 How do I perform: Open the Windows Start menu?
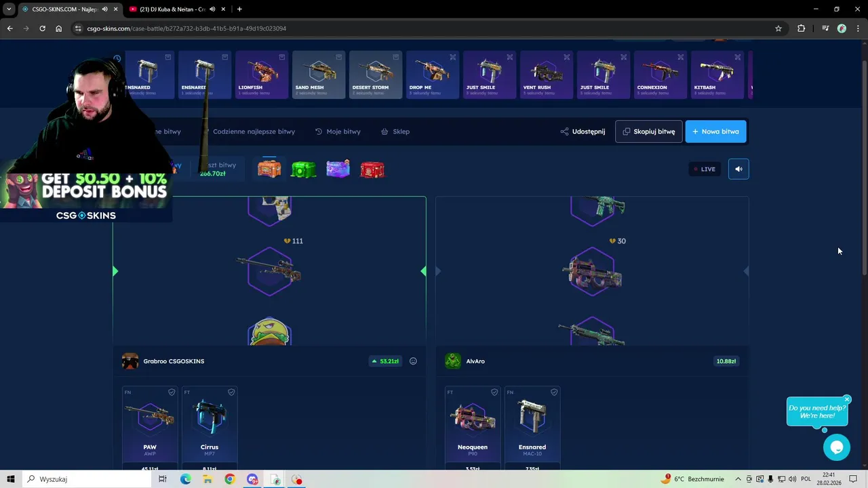point(11,479)
